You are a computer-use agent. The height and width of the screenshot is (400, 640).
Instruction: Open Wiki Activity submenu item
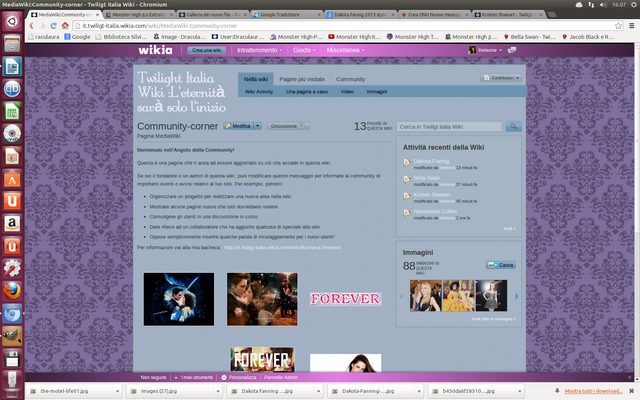[x=259, y=91]
